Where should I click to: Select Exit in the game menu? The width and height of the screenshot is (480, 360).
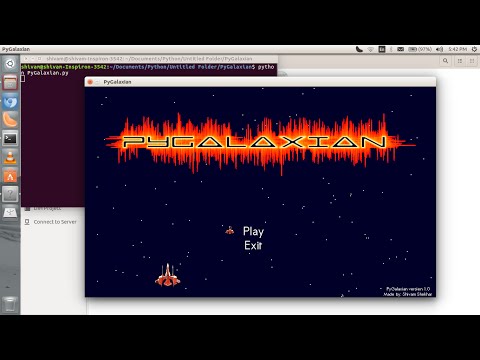[253, 246]
